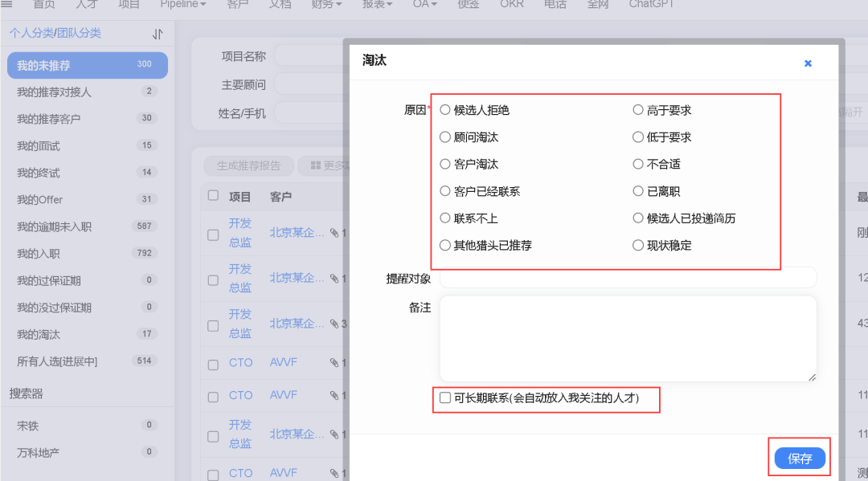This screenshot has width=868, height=481.
Task: Sort by the 客户 column header
Action: [280, 197]
